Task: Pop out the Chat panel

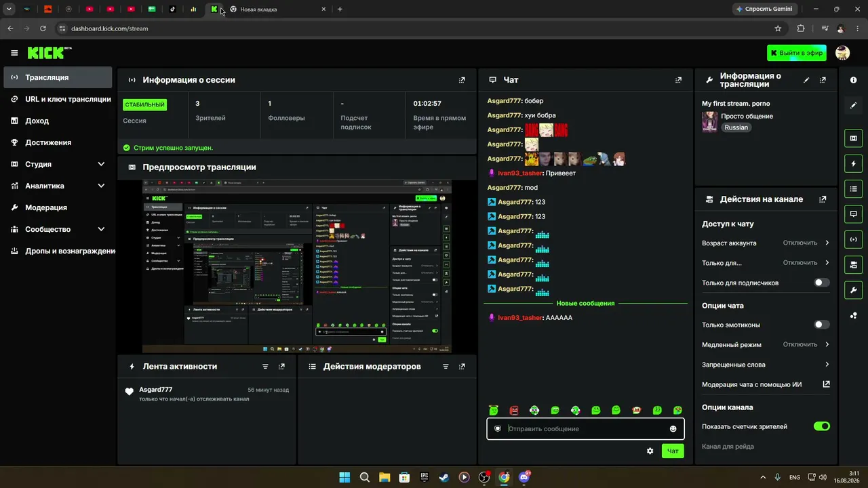Action: pyautogui.click(x=678, y=80)
